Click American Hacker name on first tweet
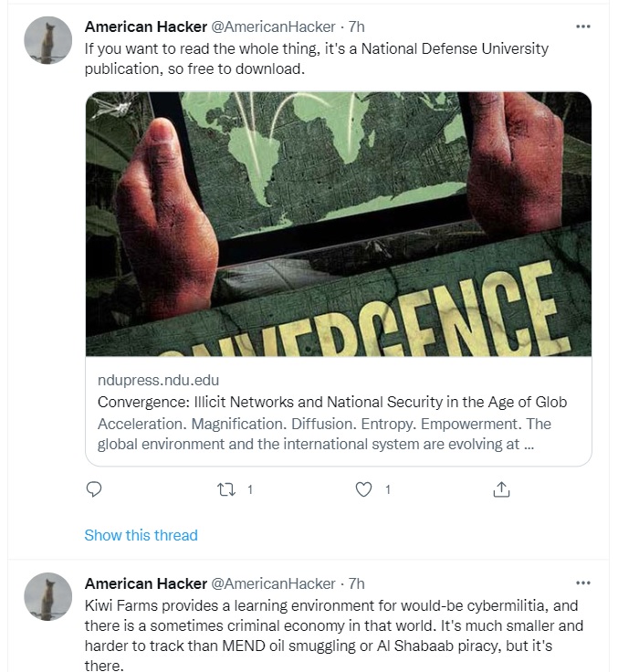Screen dimensions: 618x672 145,26
